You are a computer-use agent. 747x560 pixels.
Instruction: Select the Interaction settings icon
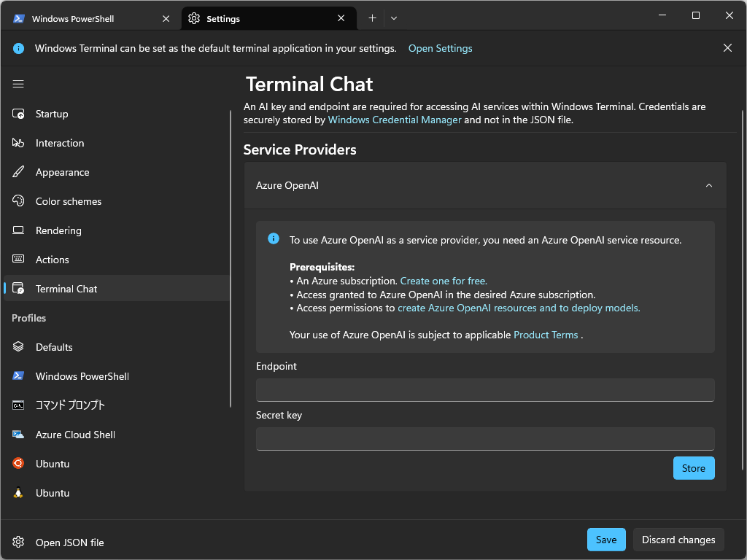pos(19,143)
